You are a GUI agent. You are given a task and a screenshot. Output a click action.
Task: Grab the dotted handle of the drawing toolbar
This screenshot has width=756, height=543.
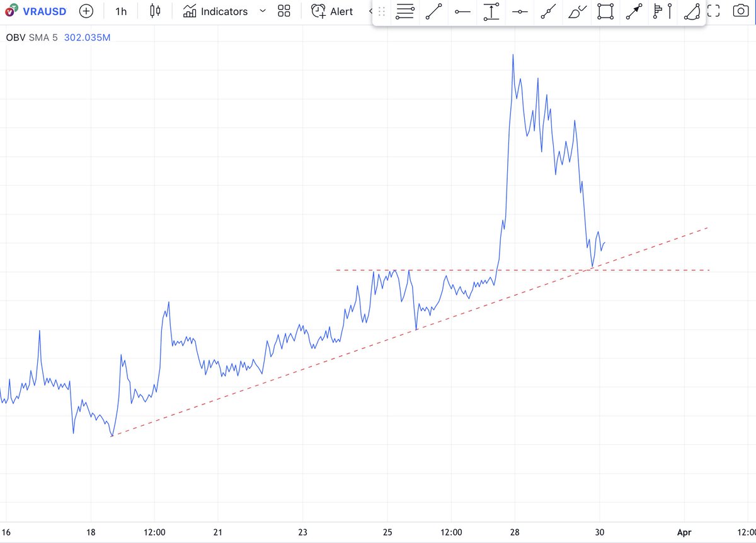point(382,12)
